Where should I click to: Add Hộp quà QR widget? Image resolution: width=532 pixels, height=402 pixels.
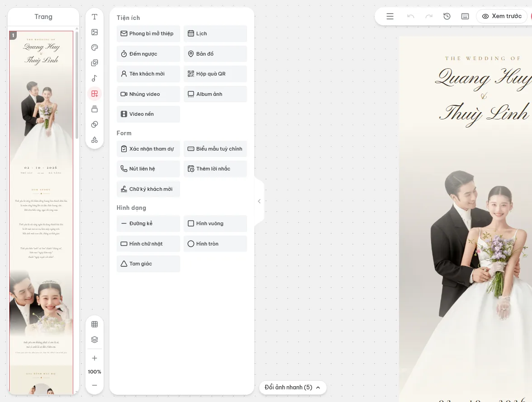pos(215,74)
